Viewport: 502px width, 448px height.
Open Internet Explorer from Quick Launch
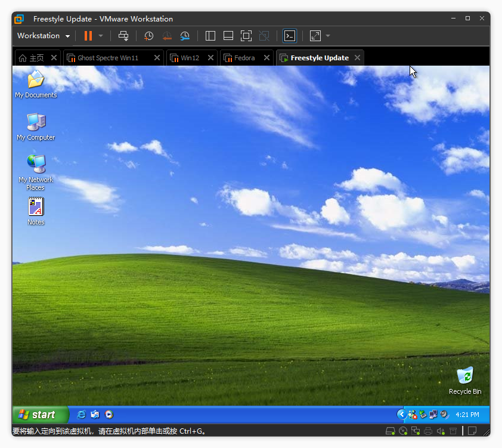(82, 415)
